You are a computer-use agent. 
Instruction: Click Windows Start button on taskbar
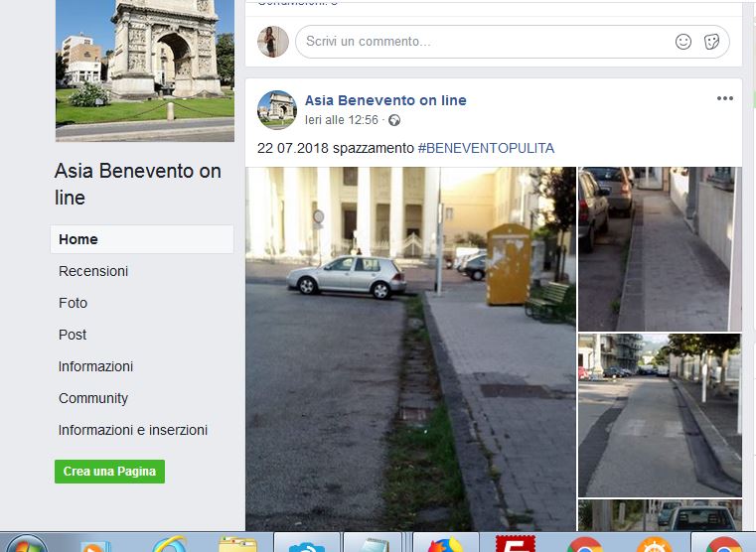tap(25, 545)
